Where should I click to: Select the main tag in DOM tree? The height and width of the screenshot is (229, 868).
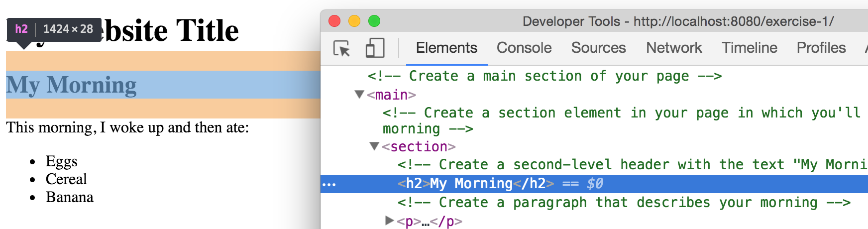pos(391,95)
